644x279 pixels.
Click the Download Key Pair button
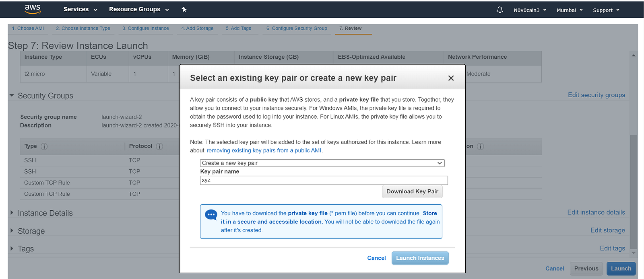[x=412, y=191]
